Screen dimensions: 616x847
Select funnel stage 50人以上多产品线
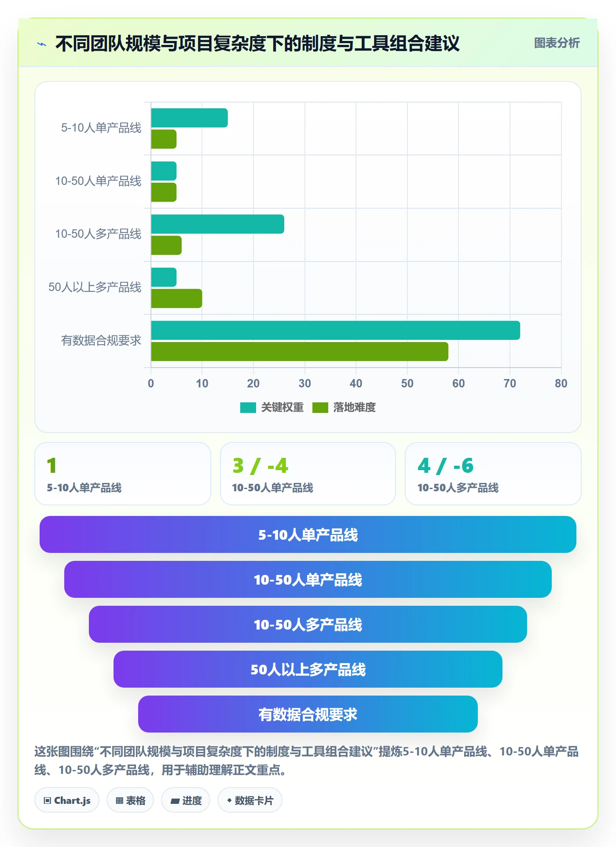tap(308, 669)
